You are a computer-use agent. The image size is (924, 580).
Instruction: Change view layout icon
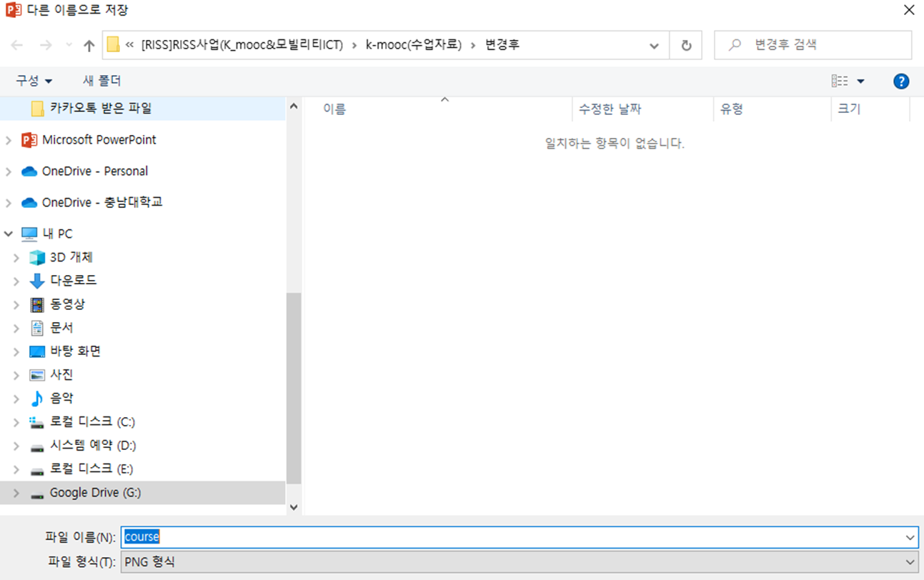pyautogui.click(x=840, y=81)
